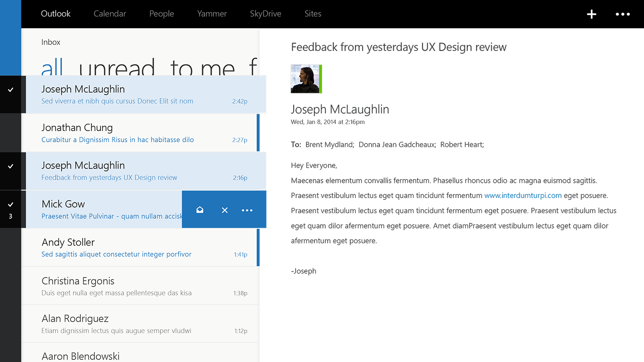Click recipient Robert Heart
Image resolution: width=644 pixels, height=362 pixels.
coord(462,145)
